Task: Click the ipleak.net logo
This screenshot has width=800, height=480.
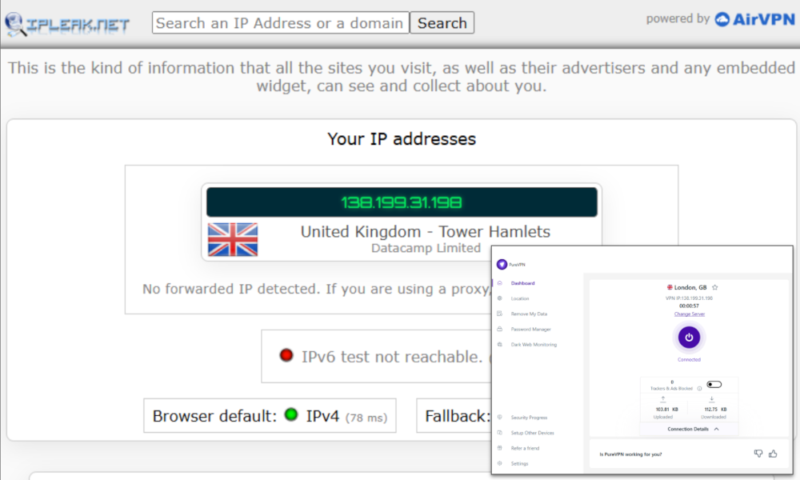Action: [67, 23]
